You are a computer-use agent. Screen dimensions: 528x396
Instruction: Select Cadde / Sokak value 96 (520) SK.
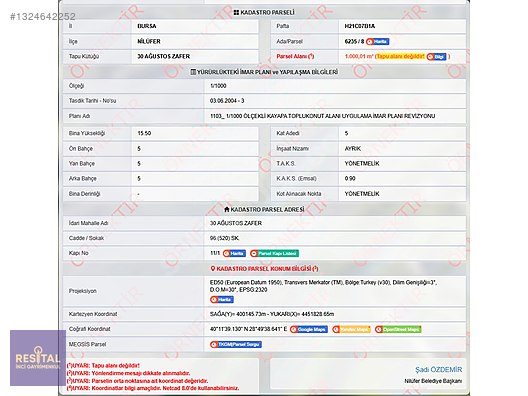pos(224,238)
